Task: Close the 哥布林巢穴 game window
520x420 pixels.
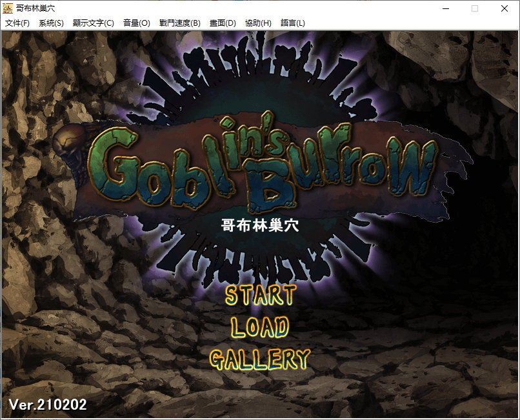Action: pos(505,8)
